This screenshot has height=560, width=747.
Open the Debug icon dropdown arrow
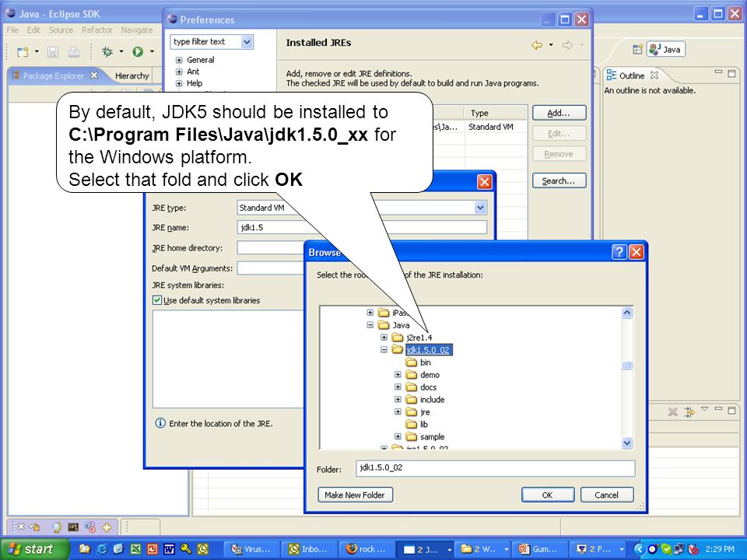(121, 51)
